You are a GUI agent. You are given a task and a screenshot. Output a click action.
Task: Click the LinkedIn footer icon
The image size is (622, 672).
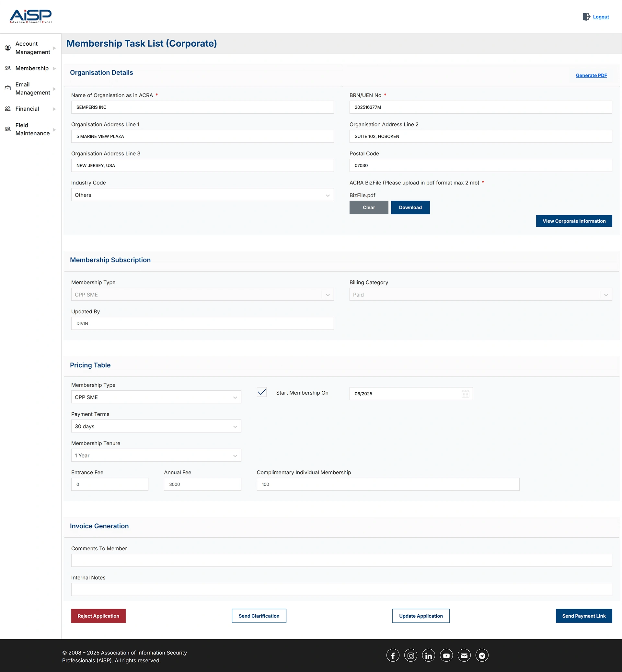pos(429,655)
